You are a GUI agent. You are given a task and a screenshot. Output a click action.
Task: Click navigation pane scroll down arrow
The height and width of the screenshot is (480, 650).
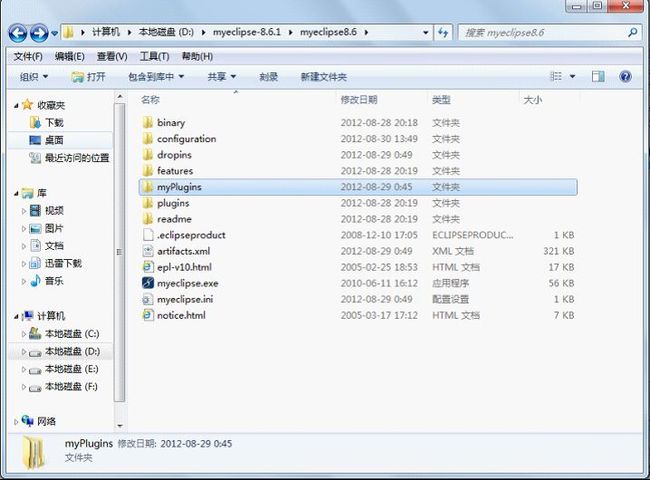click(x=120, y=425)
